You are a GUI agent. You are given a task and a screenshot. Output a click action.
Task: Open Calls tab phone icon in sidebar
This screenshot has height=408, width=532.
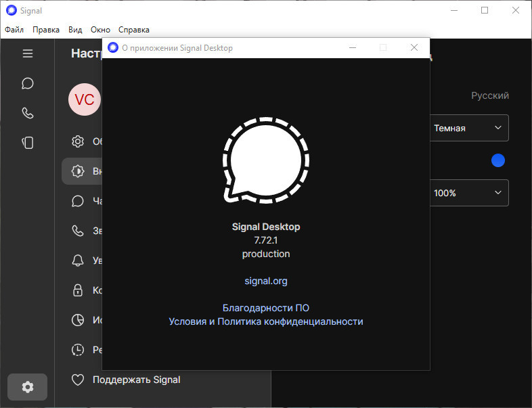click(28, 113)
